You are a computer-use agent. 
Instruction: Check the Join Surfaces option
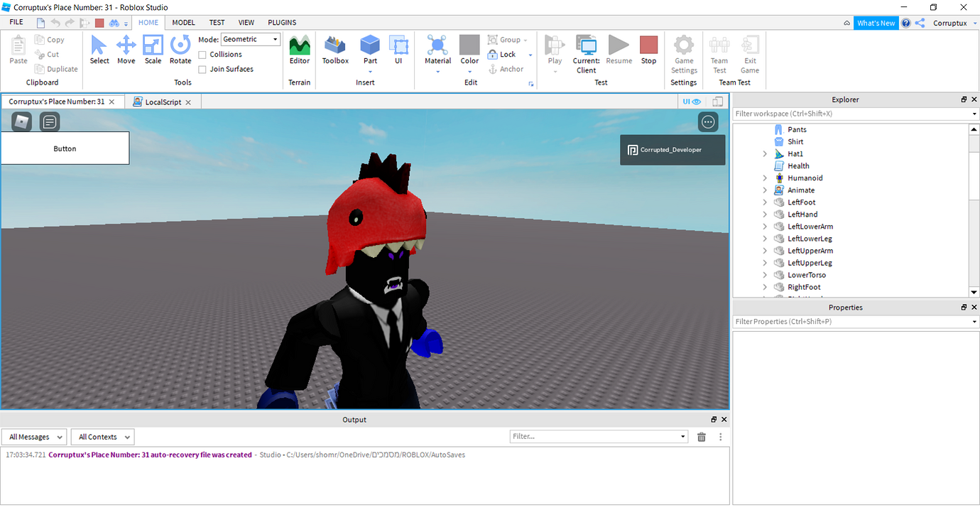[x=202, y=69]
